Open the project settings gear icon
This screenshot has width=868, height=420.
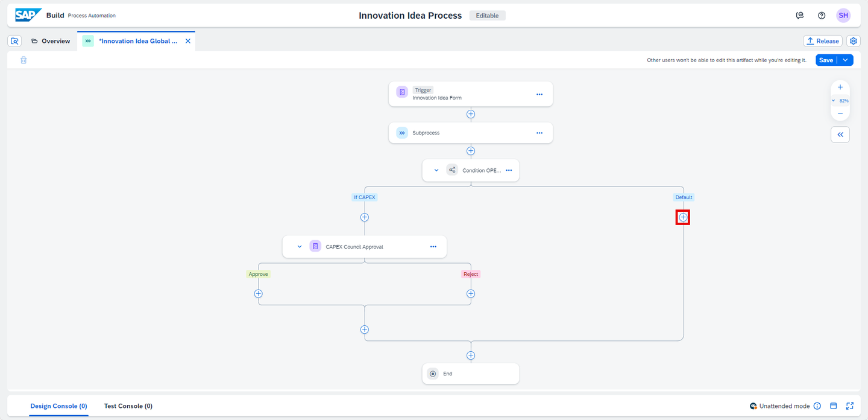[x=854, y=41]
